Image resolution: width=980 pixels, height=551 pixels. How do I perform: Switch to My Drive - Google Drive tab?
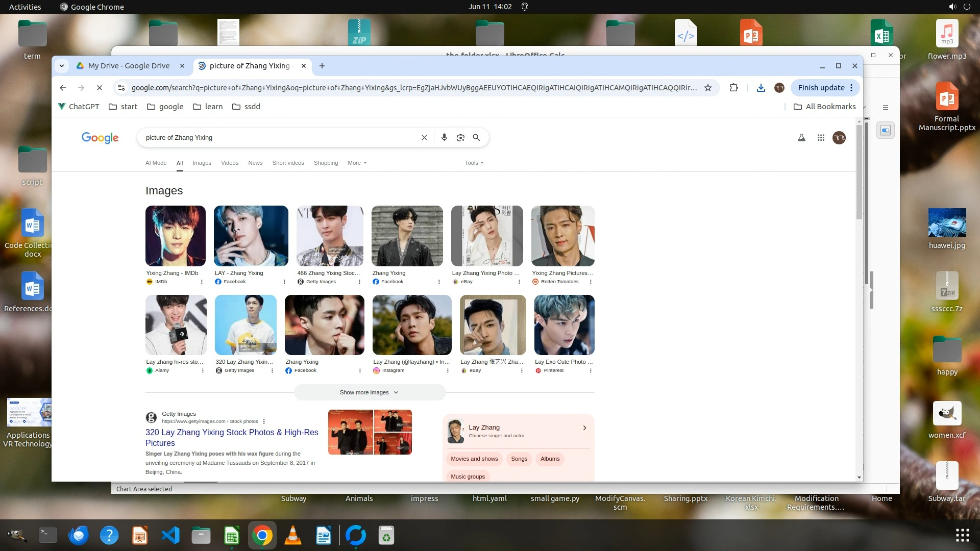click(x=129, y=66)
